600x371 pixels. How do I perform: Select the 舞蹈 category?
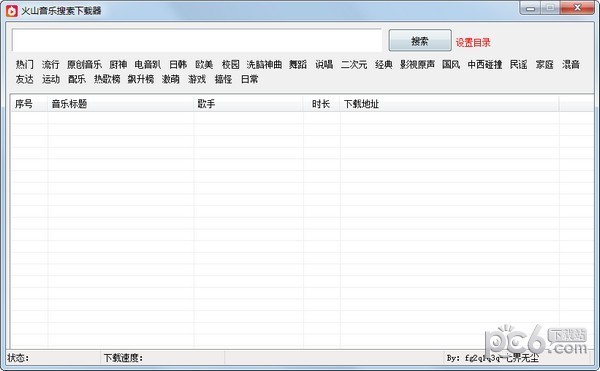point(298,64)
